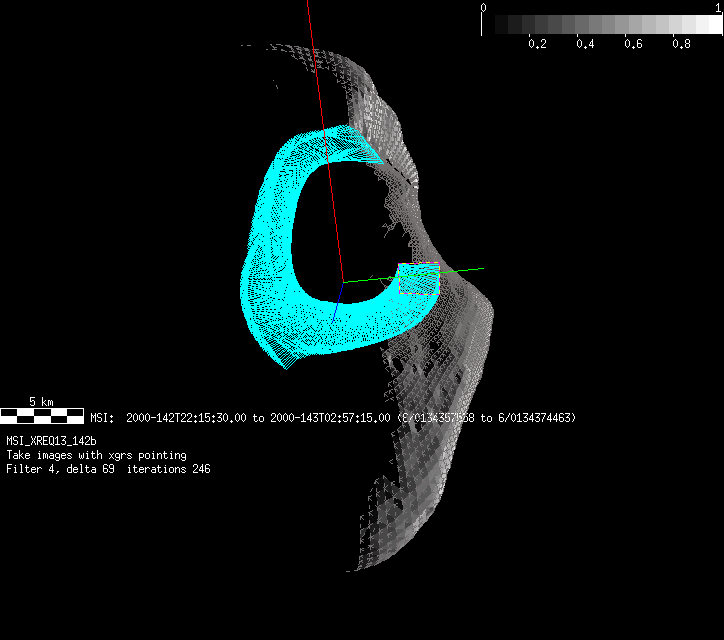This screenshot has height=640, width=724.
Task: Click the 0.4 tick label on colorbar
Action: point(585,45)
